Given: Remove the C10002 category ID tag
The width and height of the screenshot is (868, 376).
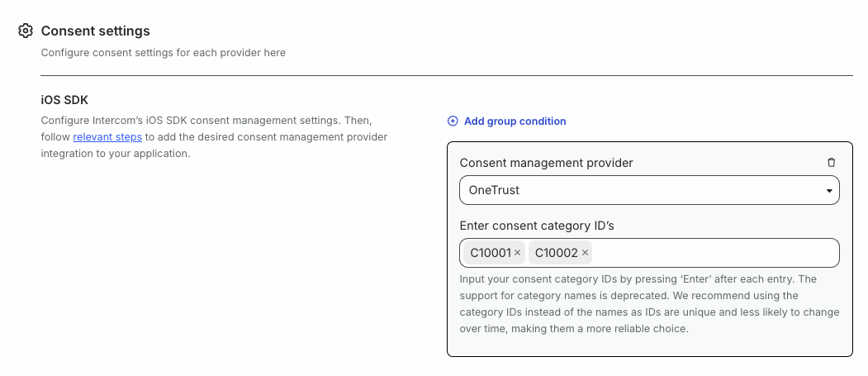Looking at the screenshot, I should click(x=585, y=253).
